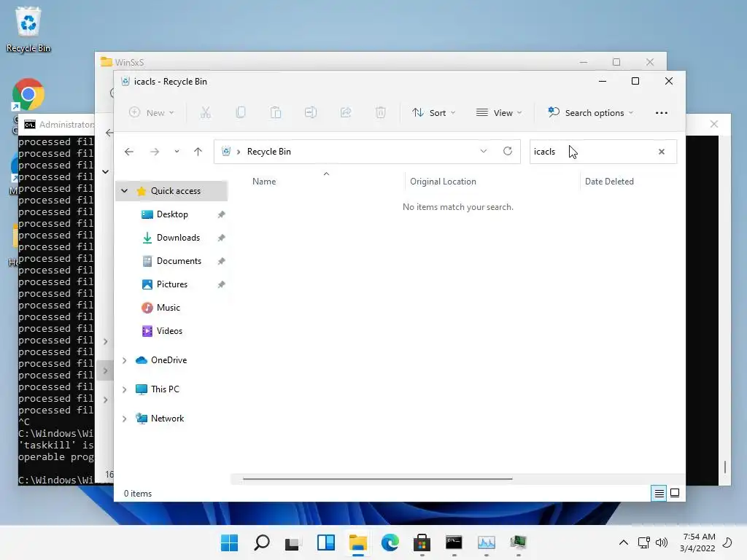This screenshot has height=560, width=747.
Task: Select Quick access in navigation pane
Action: click(176, 191)
